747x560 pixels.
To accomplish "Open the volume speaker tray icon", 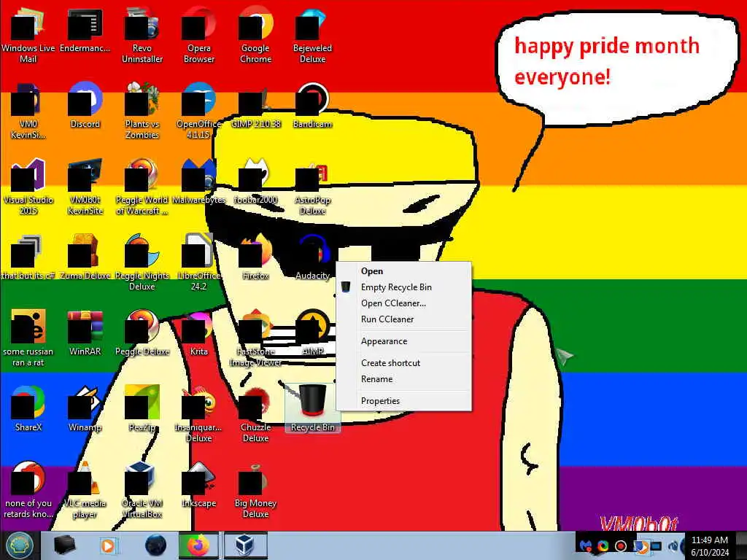I will 673,546.
